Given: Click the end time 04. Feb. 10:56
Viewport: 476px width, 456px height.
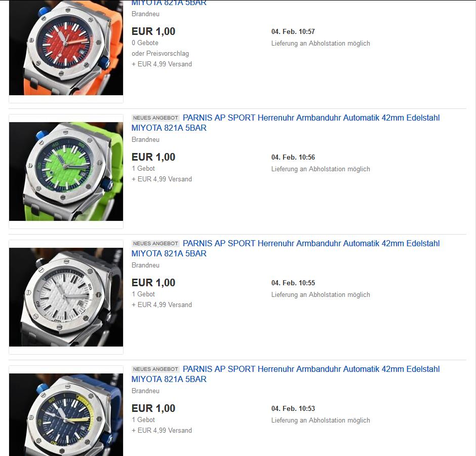Looking at the screenshot, I should pos(293,158).
